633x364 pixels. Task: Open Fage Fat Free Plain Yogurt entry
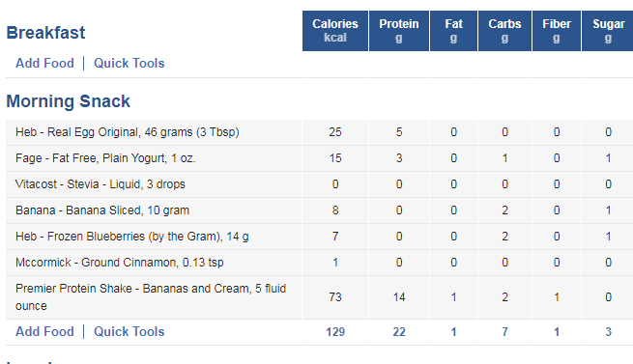coord(105,158)
